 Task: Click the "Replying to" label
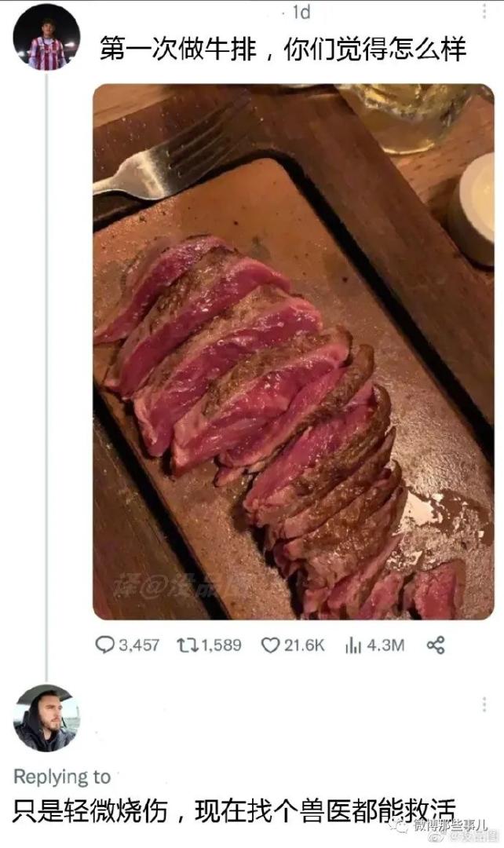tap(62, 777)
